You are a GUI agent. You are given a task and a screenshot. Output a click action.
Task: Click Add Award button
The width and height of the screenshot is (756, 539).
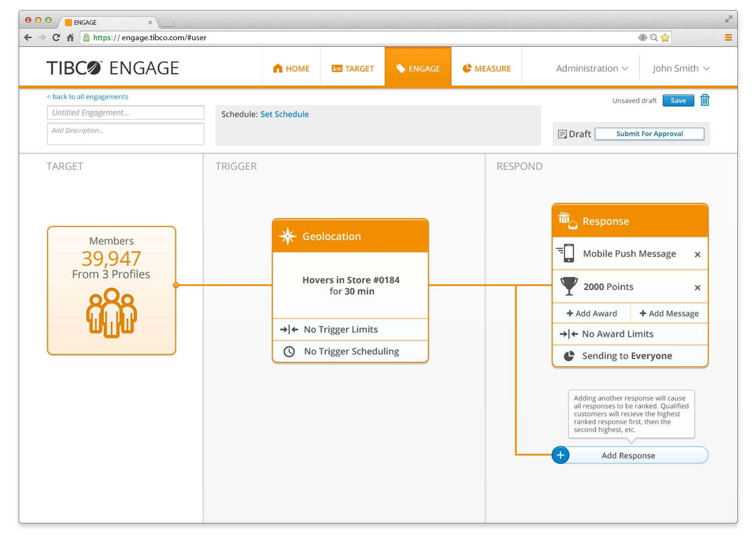(592, 313)
